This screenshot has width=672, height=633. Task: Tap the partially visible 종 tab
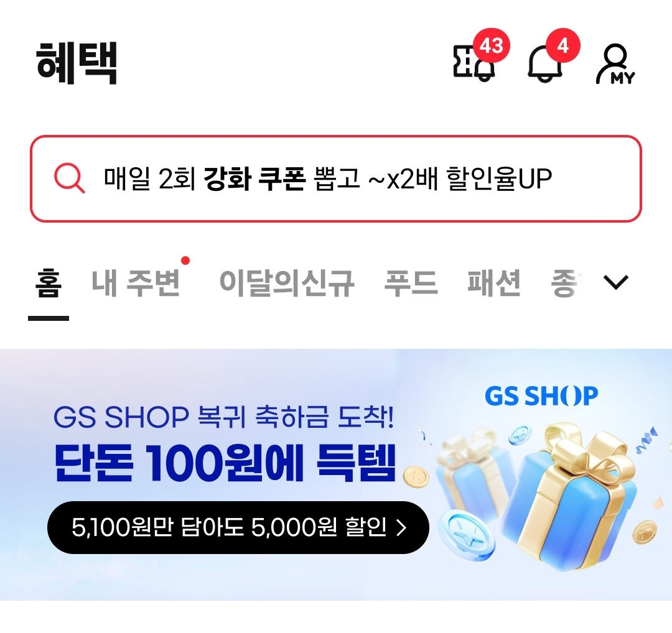(x=566, y=283)
